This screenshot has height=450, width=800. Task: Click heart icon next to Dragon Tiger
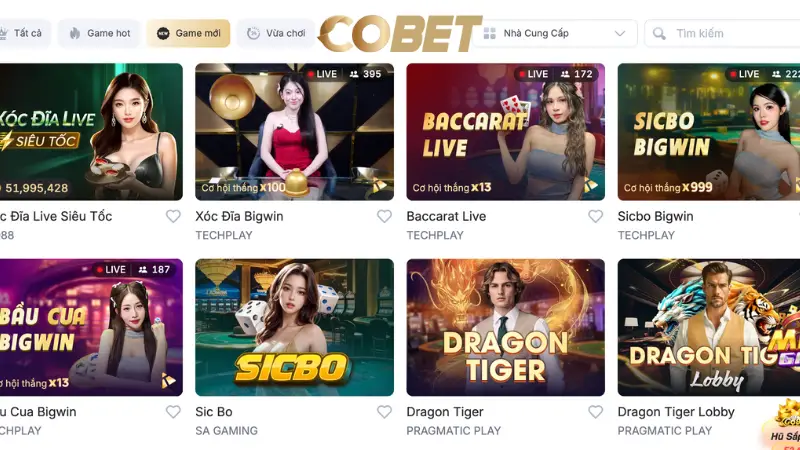595,412
